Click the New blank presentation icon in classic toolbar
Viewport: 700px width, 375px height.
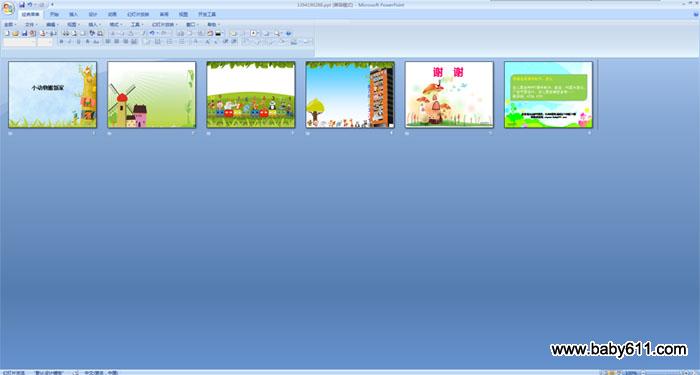[7, 33]
